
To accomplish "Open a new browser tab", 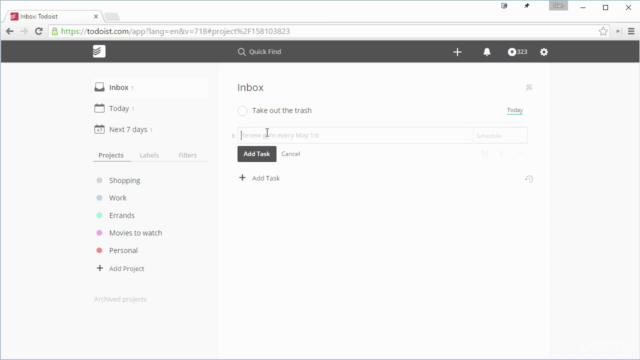I will 111,17.
